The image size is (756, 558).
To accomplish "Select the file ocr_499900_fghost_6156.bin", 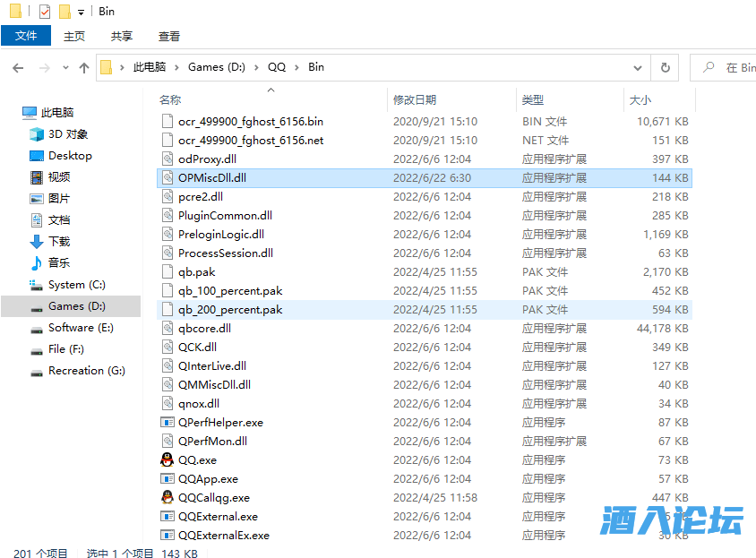I will pyautogui.click(x=425, y=121).
